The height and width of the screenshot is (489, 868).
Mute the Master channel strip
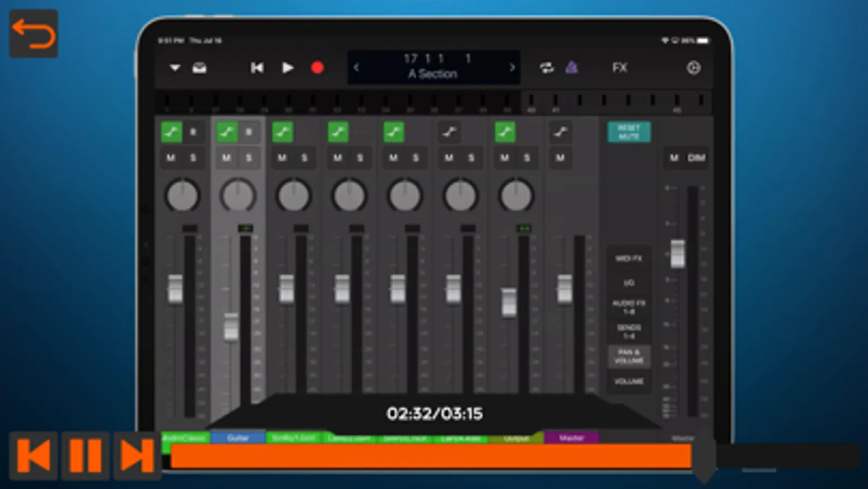(x=560, y=158)
